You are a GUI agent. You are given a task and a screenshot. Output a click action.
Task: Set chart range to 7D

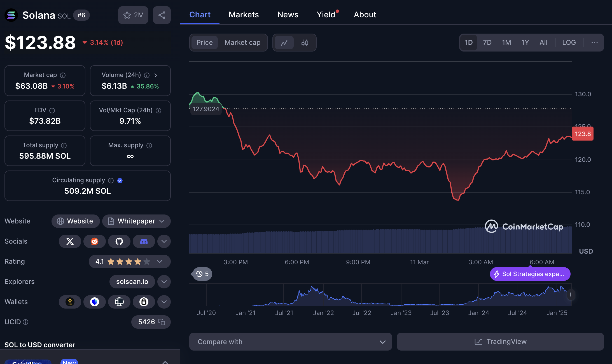tap(487, 43)
